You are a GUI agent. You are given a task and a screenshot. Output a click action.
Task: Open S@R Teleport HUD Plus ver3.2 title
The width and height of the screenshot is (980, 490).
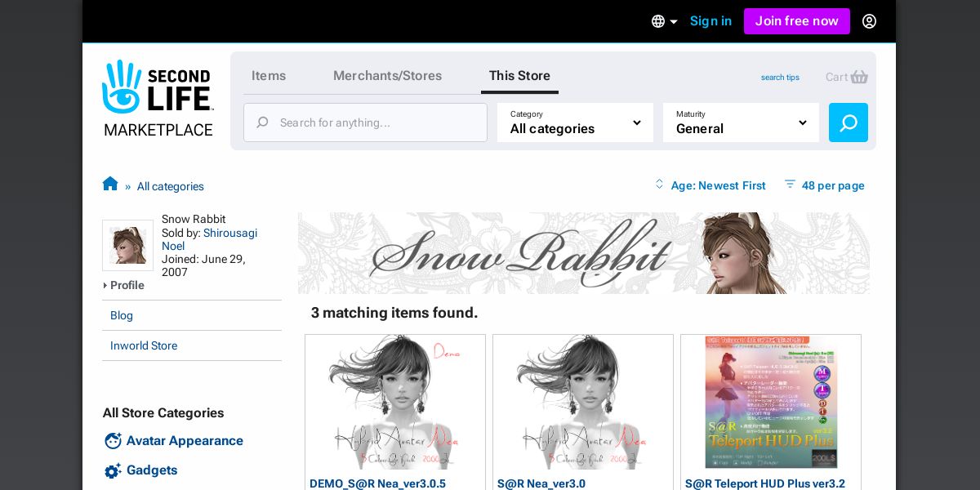[x=765, y=483]
